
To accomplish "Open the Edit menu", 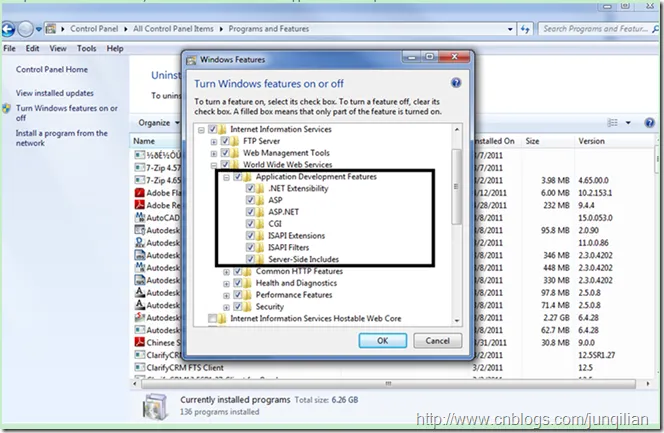I will (x=32, y=48).
